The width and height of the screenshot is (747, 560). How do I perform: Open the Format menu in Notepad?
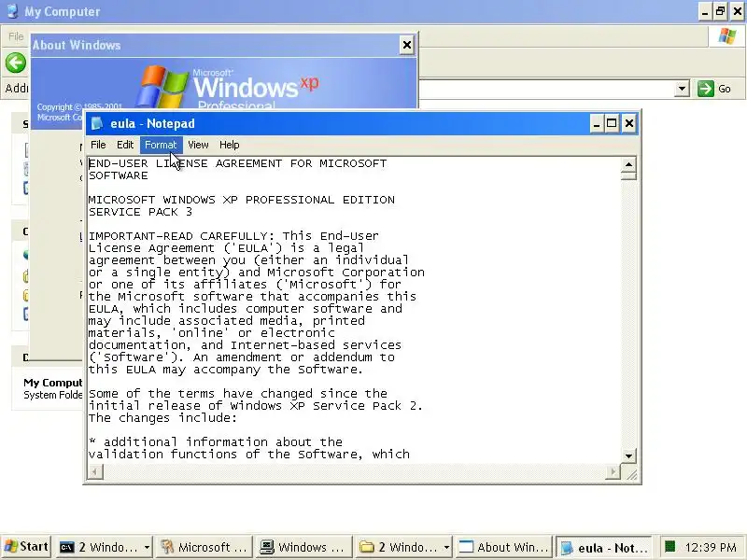[161, 145]
